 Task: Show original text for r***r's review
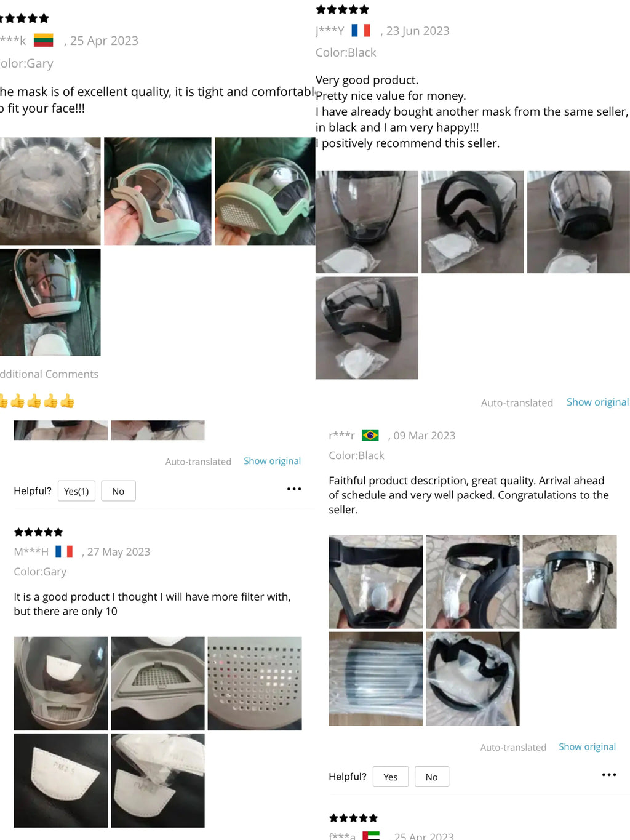(587, 746)
